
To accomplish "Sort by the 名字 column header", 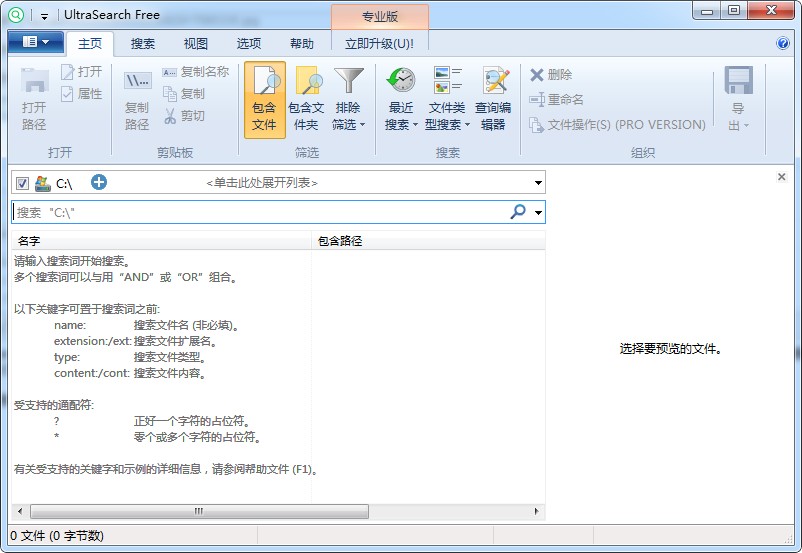I will 162,241.
